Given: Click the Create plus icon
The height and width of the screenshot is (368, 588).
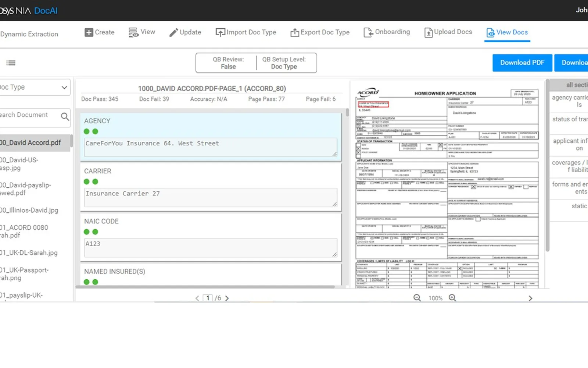Looking at the screenshot, I should [89, 32].
